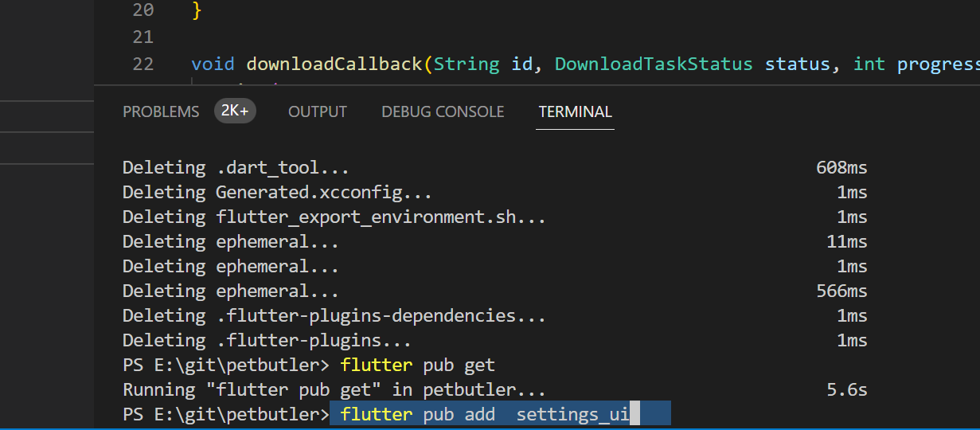The image size is (980, 430).
Task: Click line number 21 in editor gutter
Action: (x=143, y=37)
